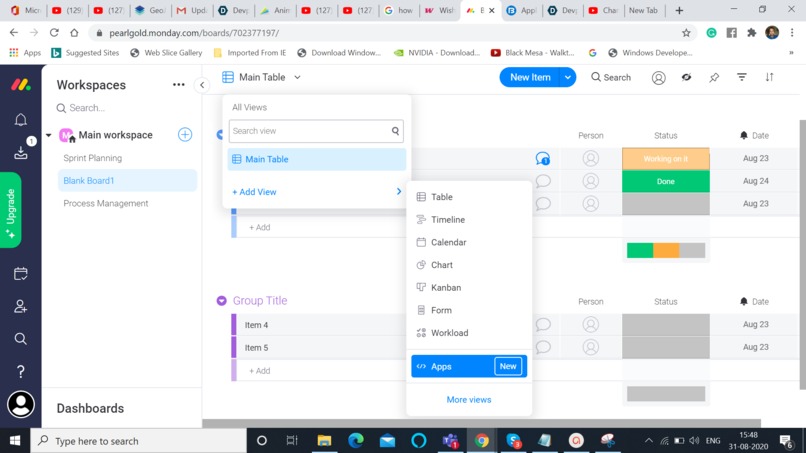806x453 pixels.
Task: Select Blank Board1 in workspace list
Action: 127,180
